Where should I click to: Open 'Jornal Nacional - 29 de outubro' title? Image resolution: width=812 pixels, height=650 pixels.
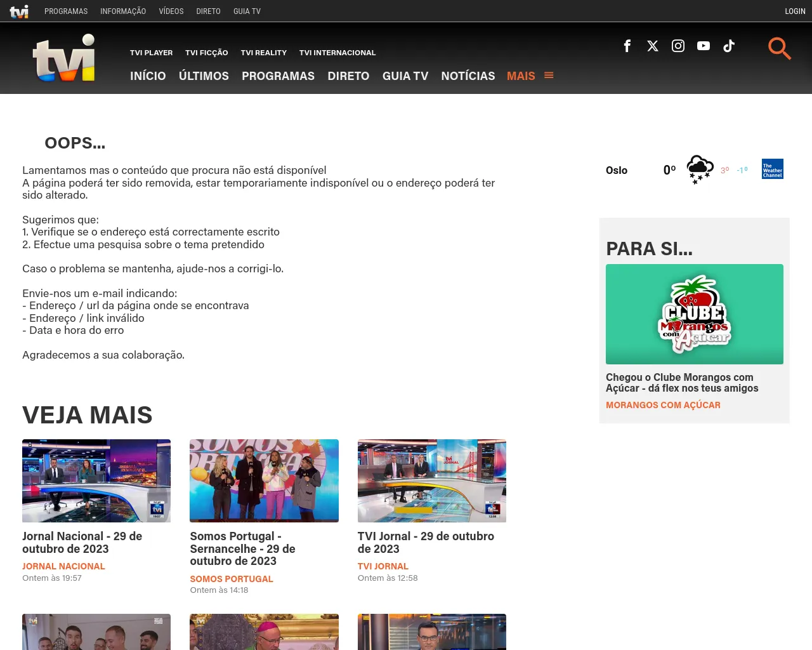(x=82, y=543)
